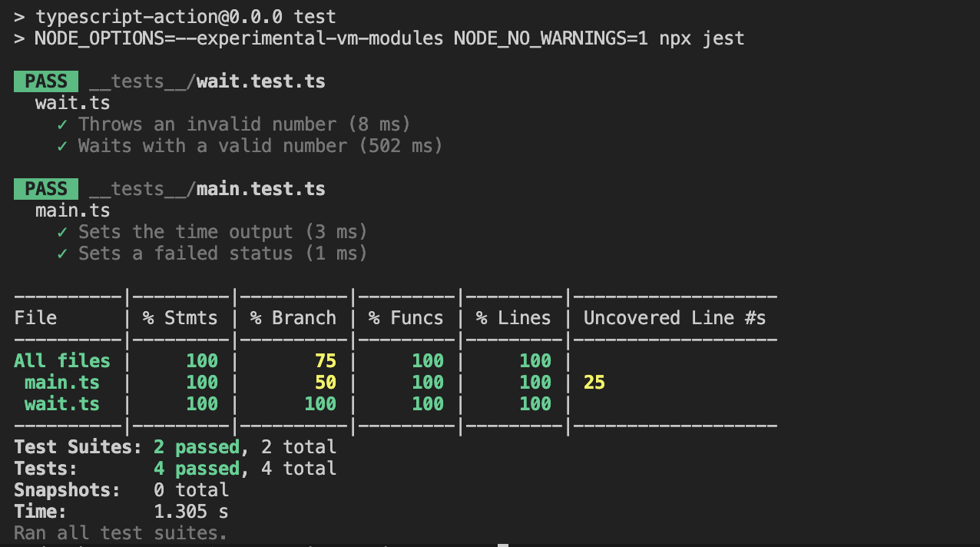Click the 100 % Lines value for wait.ts

tap(535, 404)
